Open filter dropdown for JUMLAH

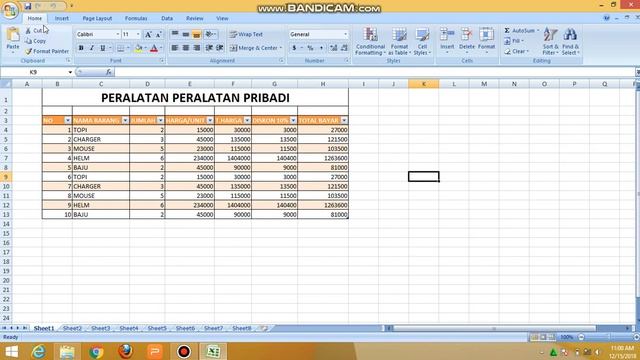click(160, 120)
